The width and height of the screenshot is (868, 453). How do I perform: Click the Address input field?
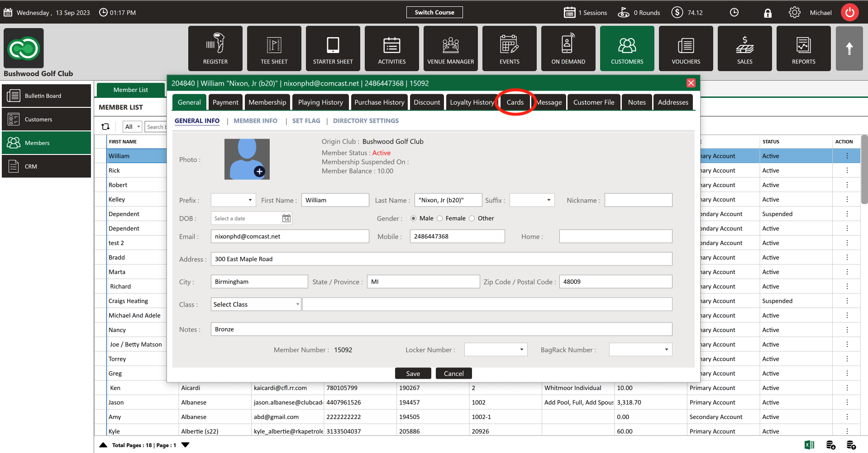coord(441,259)
